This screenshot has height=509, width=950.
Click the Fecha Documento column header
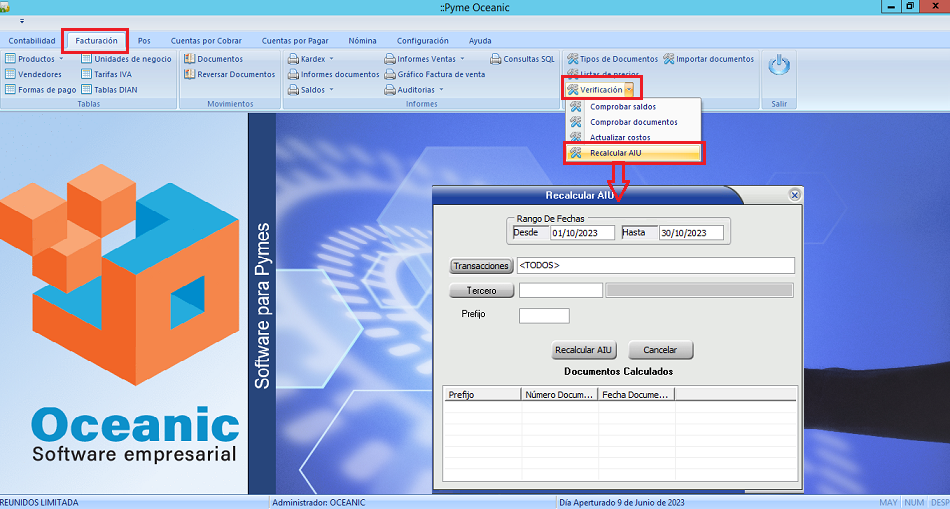coord(637,394)
